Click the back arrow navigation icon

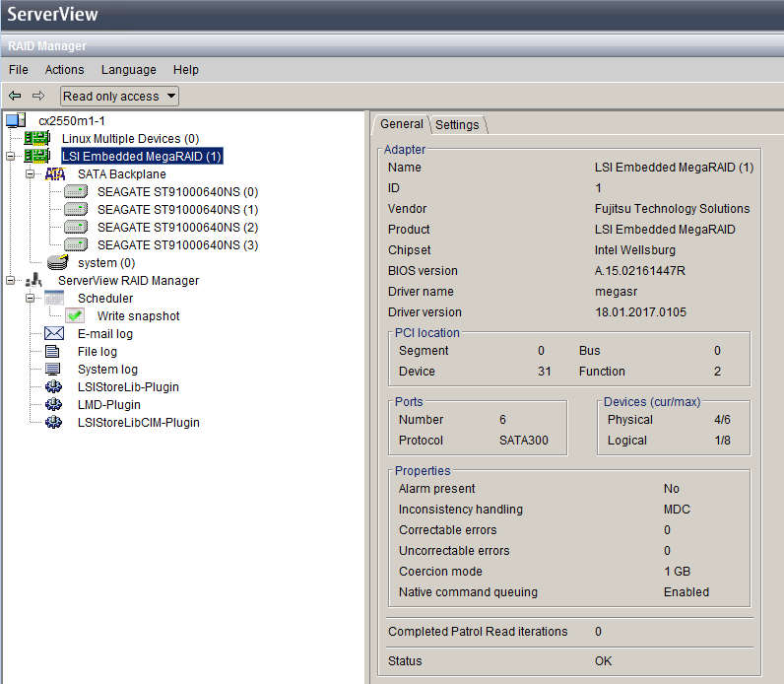15,96
